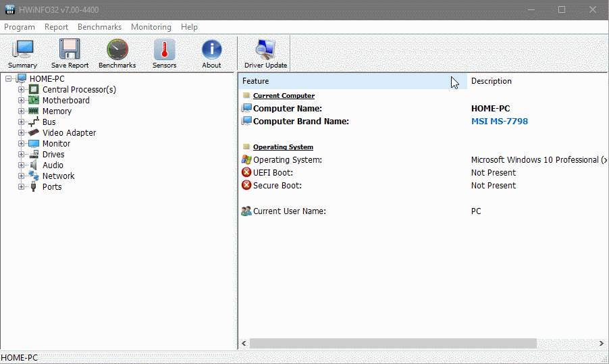The height and width of the screenshot is (364, 609).
Task: Select the Motherboard tree label
Action: [x=66, y=100]
